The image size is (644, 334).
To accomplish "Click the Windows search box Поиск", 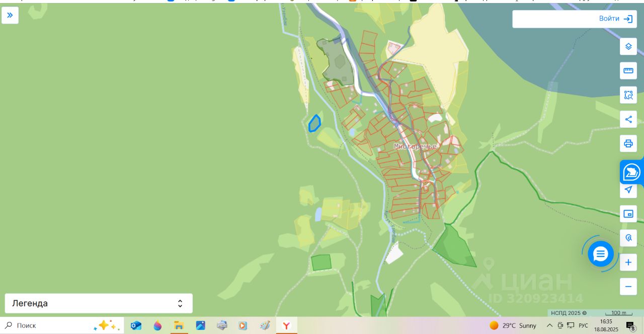I will [62, 325].
